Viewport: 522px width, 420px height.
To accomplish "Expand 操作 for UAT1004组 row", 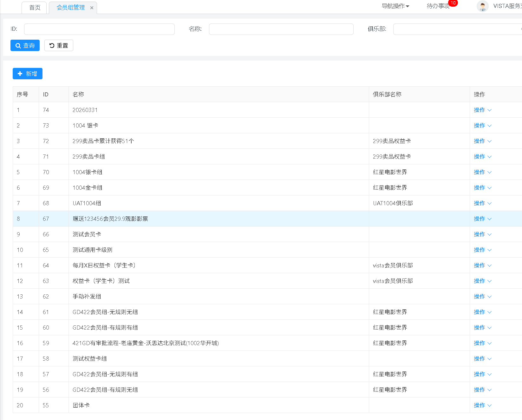I will tap(482, 203).
